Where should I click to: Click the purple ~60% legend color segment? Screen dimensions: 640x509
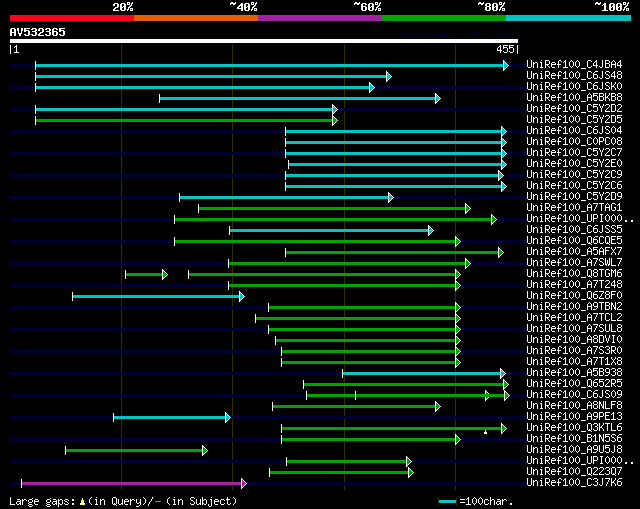320,18
